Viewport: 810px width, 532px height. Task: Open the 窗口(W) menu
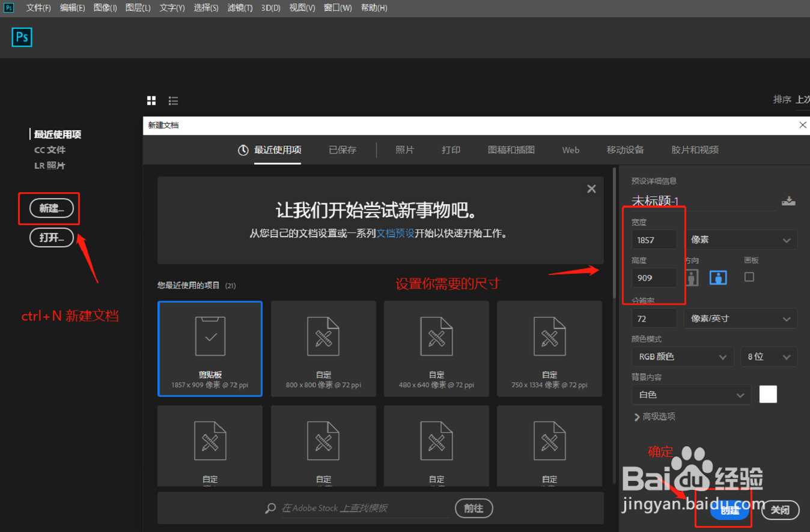click(x=338, y=8)
